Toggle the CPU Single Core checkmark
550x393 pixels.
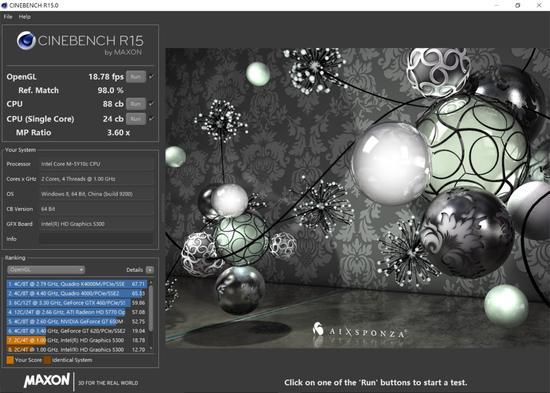(151, 119)
